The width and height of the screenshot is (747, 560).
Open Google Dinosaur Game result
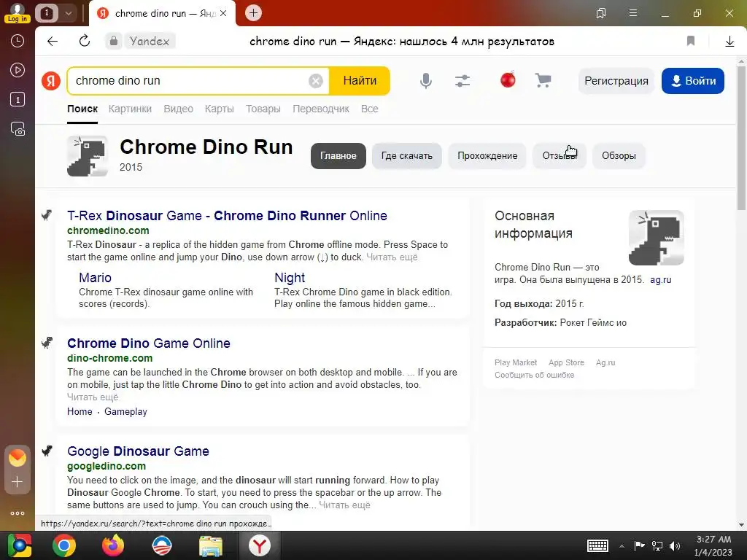coord(138,451)
